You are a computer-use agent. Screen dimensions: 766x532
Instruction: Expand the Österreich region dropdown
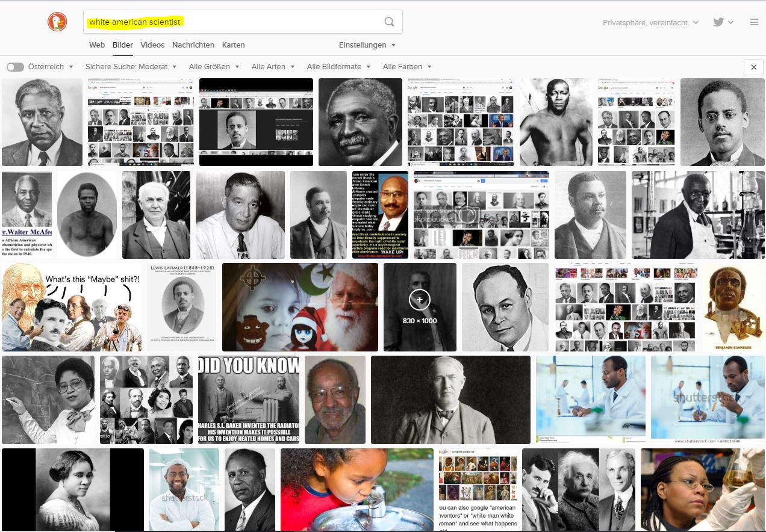[x=51, y=67]
